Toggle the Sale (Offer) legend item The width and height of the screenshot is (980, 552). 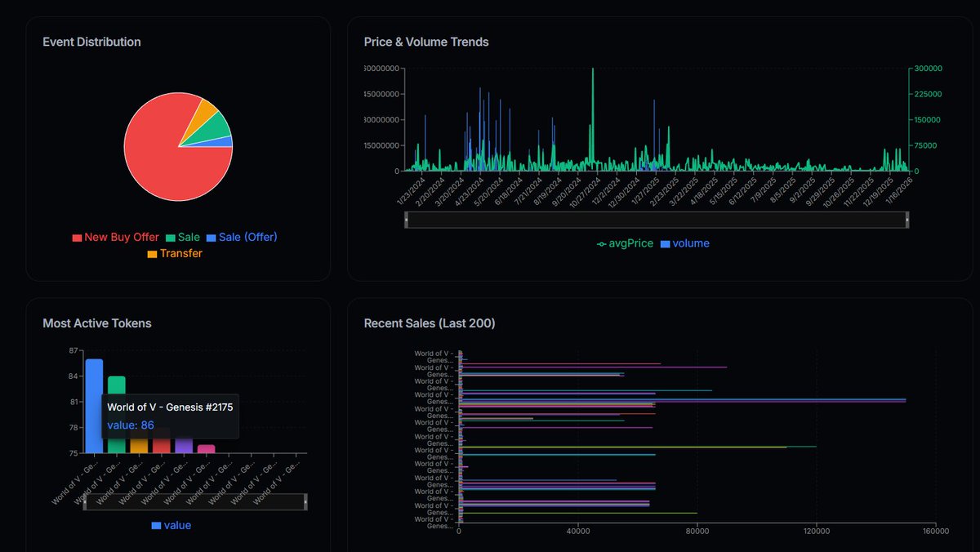tap(242, 237)
